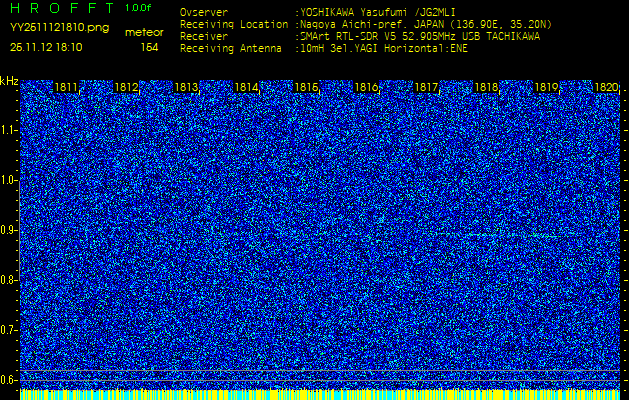Select the file name YY2511121810.png
Image resolution: width=629 pixels, height=400 pixels.
pos(59,28)
